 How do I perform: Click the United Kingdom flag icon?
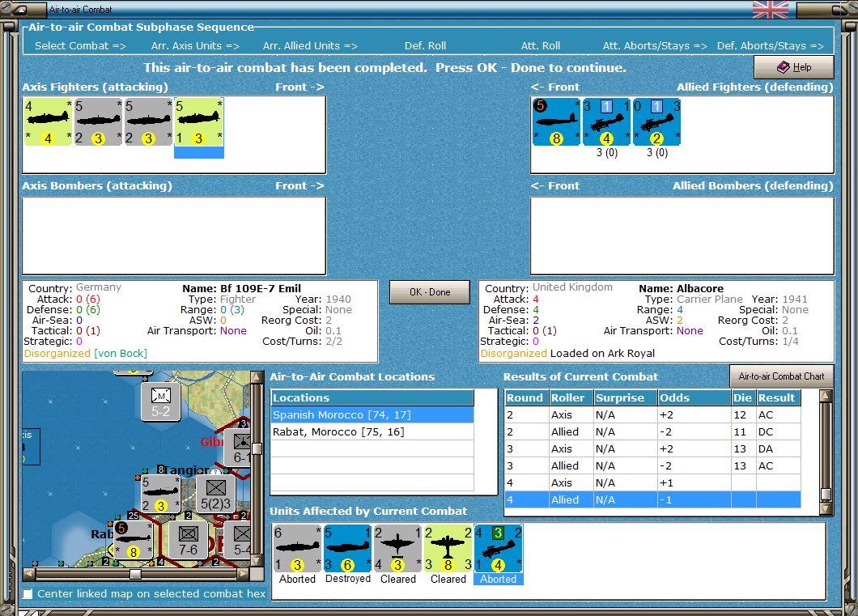(x=771, y=9)
